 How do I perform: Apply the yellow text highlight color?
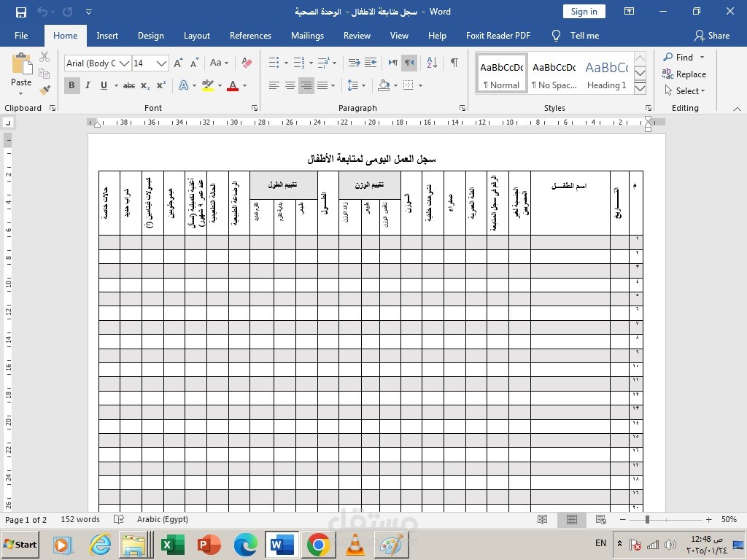[x=208, y=86]
